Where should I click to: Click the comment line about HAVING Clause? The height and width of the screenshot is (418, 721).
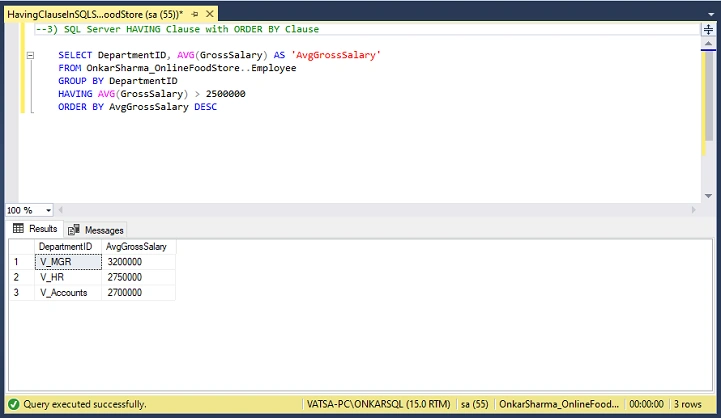tap(177, 29)
